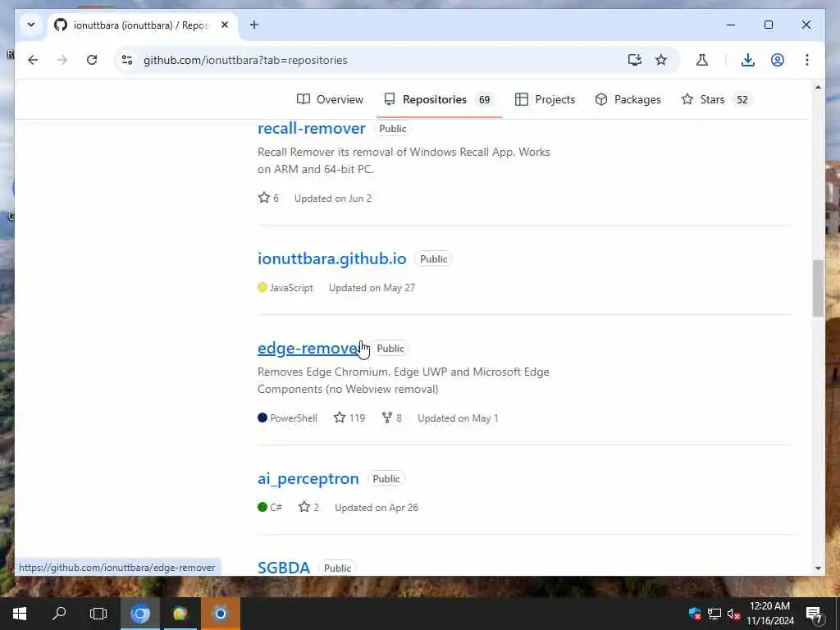Click the scroll down arrow of page scrollbar

818,568
